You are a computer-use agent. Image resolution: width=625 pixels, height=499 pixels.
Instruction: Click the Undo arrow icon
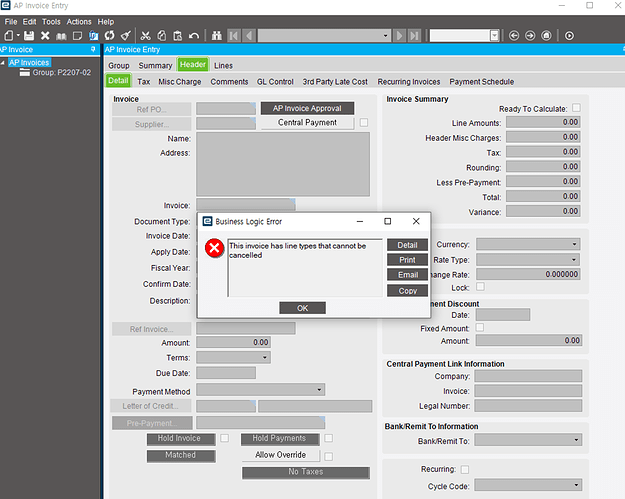[194, 35]
